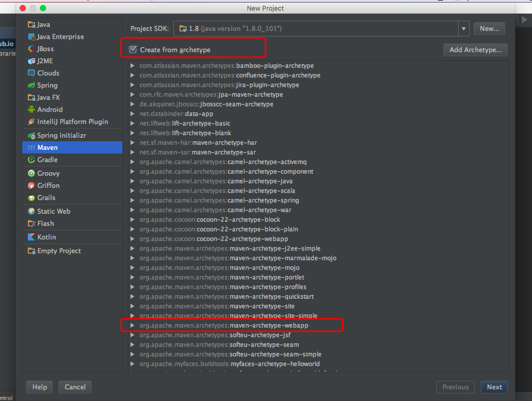Screen dimensions: 532x401
Task: Select the J2ME project icon
Action: 31,61
